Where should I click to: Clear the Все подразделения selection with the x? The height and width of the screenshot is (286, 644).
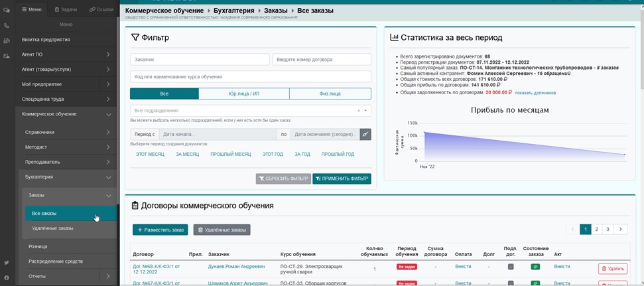point(359,111)
